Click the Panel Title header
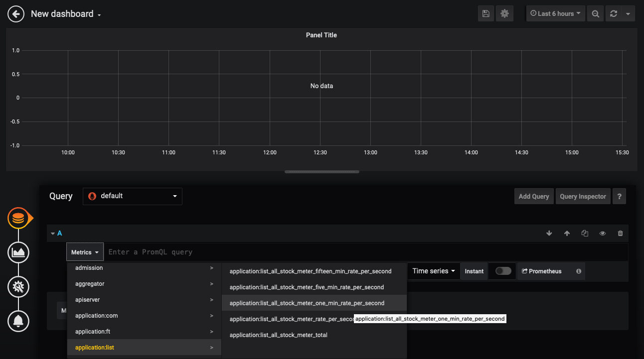Image resolution: width=644 pixels, height=359 pixels. click(x=322, y=35)
